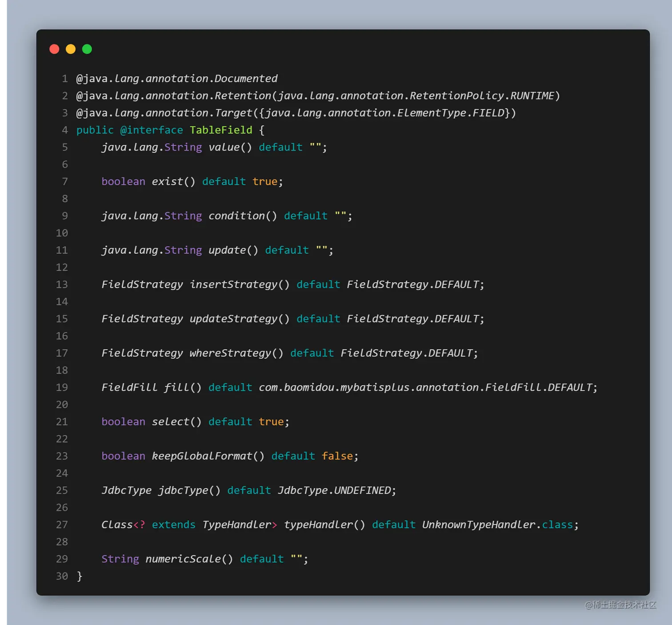Click the 'fill()' method name
Image resolution: width=672 pixels, height=625 pixels.
coord(183,387)
